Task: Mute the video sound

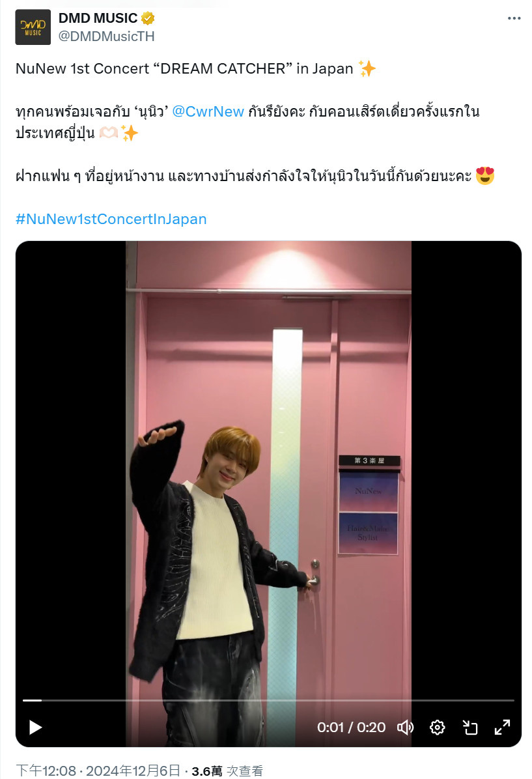Action: click(405, 728)
